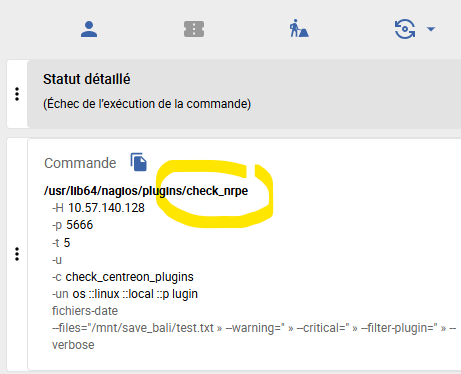Click the port value 5666
The width and height of the screenshot is (461, 374).
point(80,225)
